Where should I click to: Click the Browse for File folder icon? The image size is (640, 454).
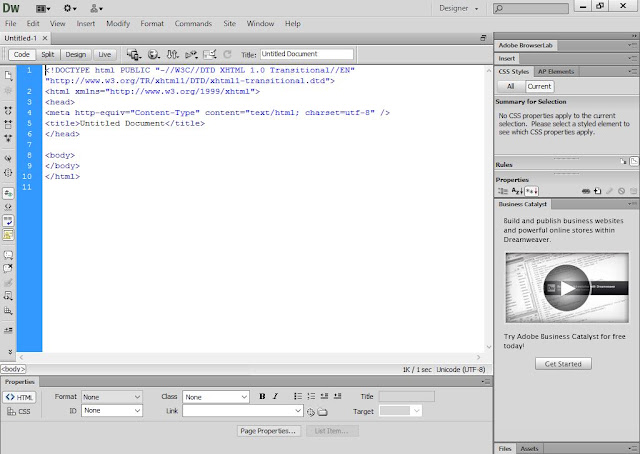tap(322, 412)
